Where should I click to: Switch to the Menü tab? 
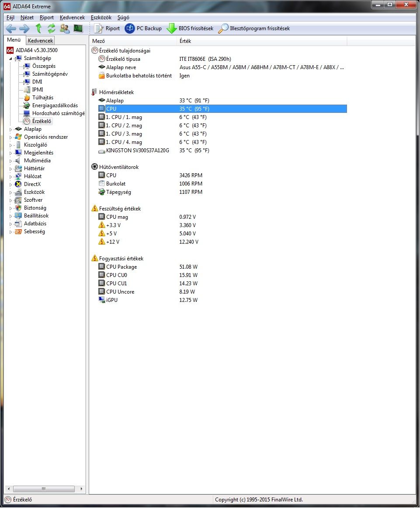pos(14,40)
